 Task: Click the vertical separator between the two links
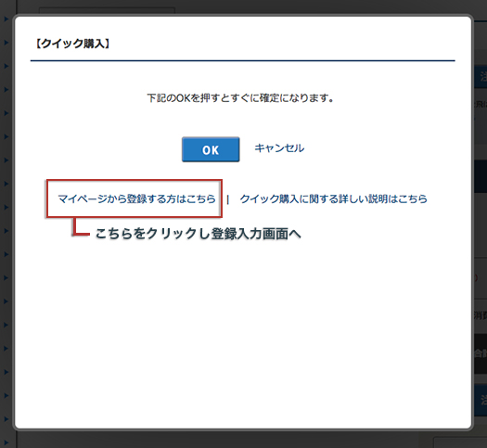coord(228,199)
